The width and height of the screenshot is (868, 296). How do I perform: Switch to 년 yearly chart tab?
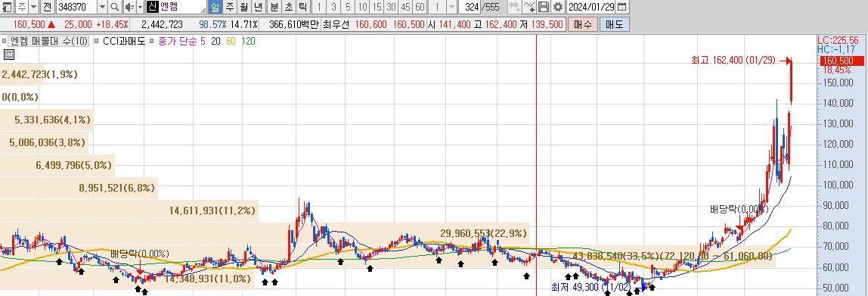coord(258,7)
